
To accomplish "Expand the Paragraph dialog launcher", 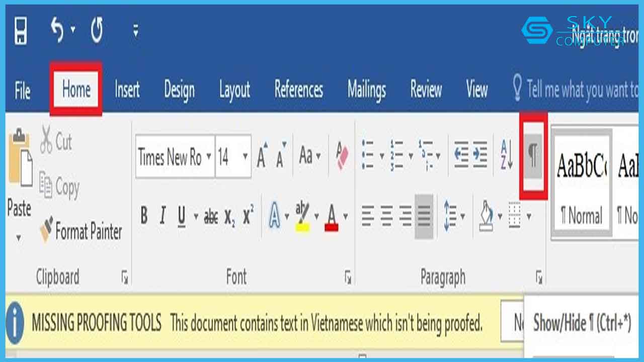I will 539,277.
